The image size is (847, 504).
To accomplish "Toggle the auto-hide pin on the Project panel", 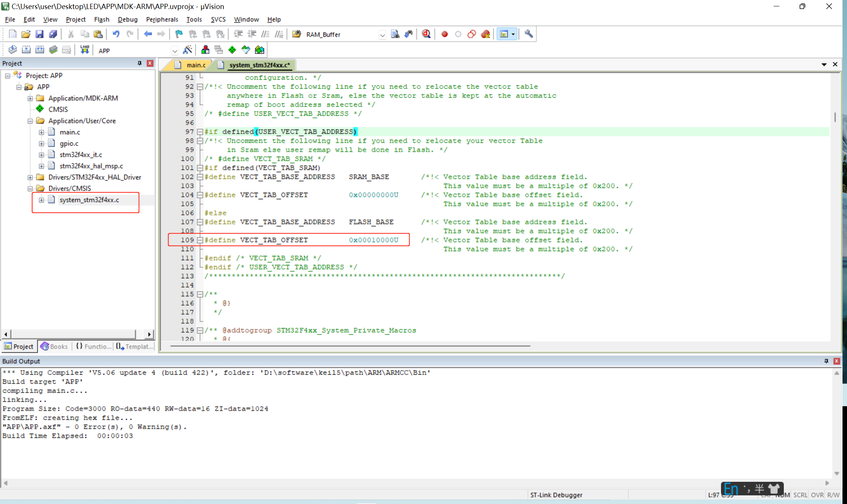I will [x=139, y=63].
